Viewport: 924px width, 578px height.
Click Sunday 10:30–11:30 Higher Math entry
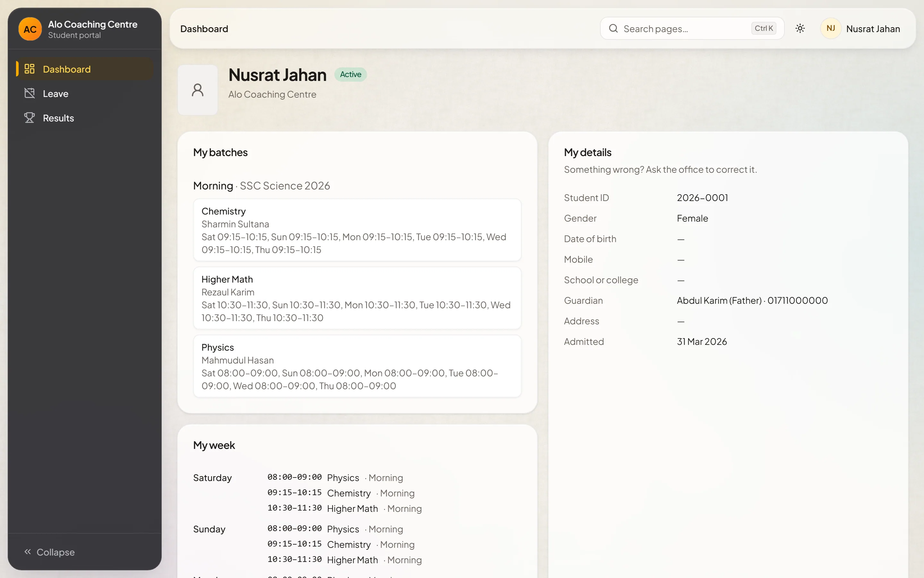point(344,560)
